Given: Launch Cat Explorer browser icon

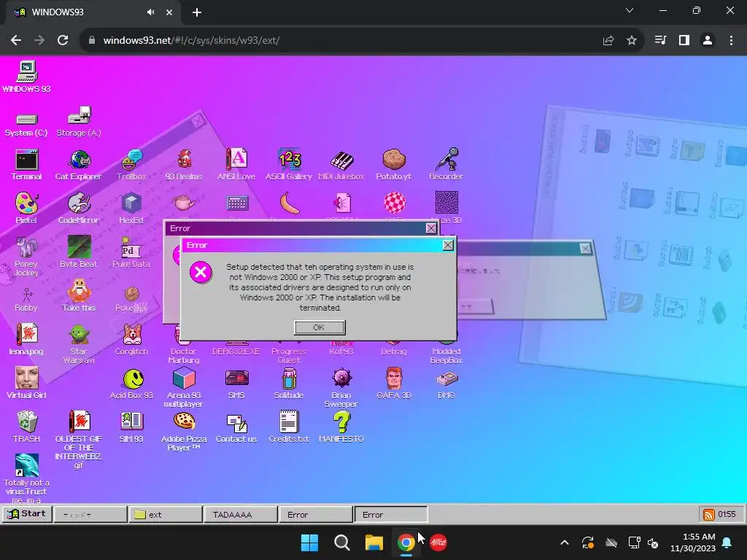Looking at the screenshot, I should [79, 160].
